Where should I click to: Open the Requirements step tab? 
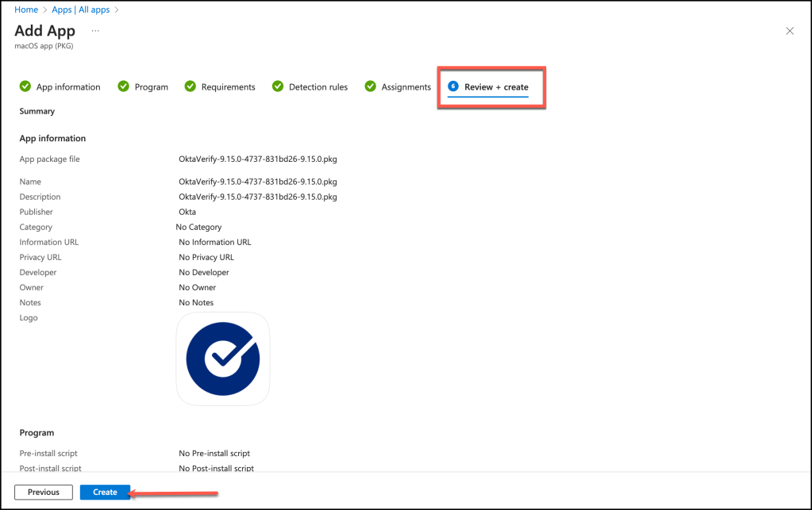pyautogui.click(x=229, y=87)
